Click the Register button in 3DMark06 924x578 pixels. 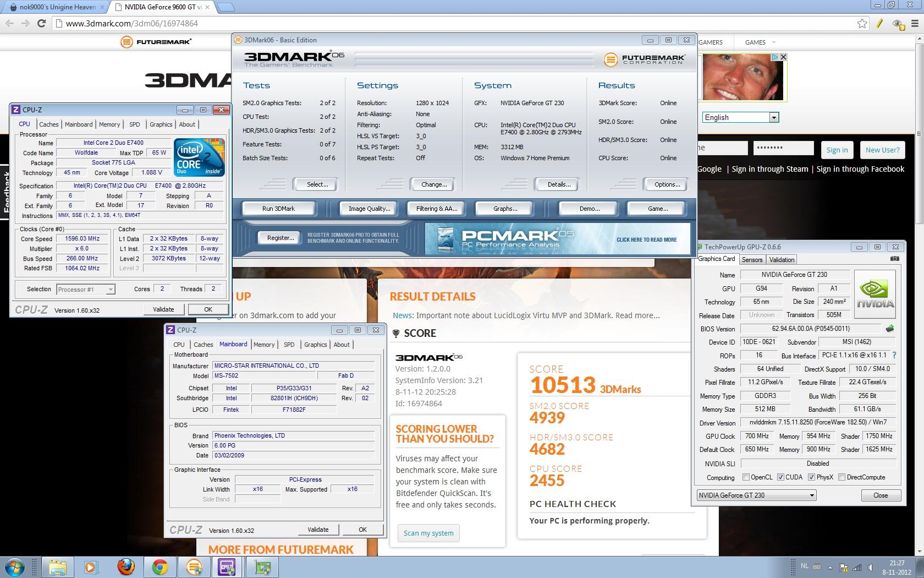(x=280, y=238)
